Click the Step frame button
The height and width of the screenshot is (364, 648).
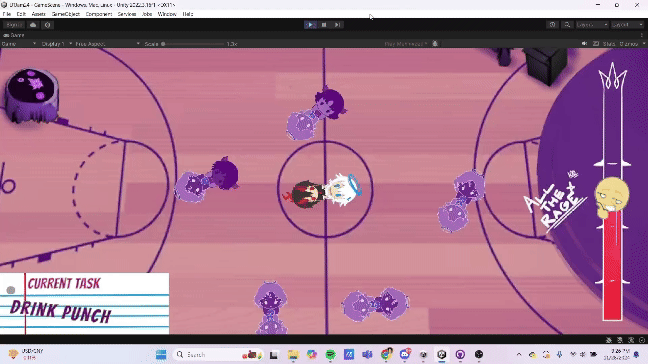coord(337,25)
